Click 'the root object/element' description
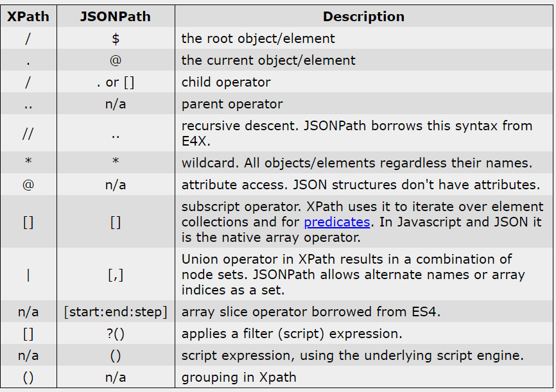The height and width of the screenshot is (392, 556). 258,38
